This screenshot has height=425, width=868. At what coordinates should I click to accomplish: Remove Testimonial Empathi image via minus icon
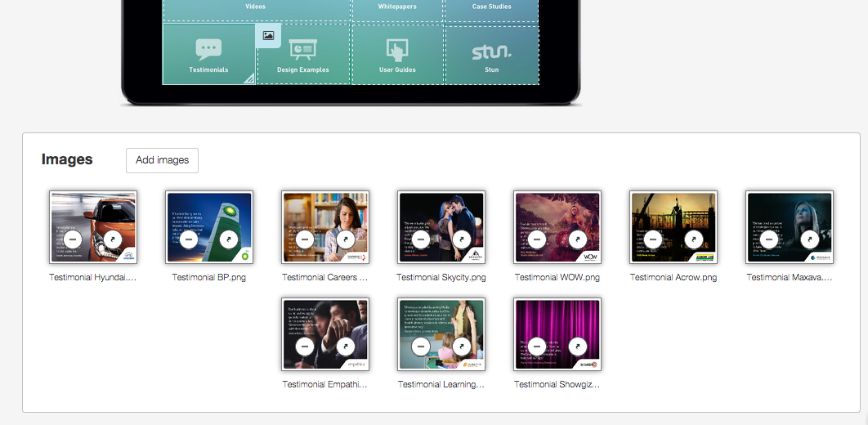(305, 347)
